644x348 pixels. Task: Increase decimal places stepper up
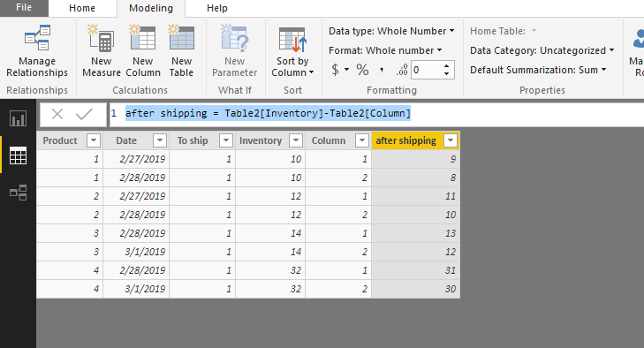point(446,65)
